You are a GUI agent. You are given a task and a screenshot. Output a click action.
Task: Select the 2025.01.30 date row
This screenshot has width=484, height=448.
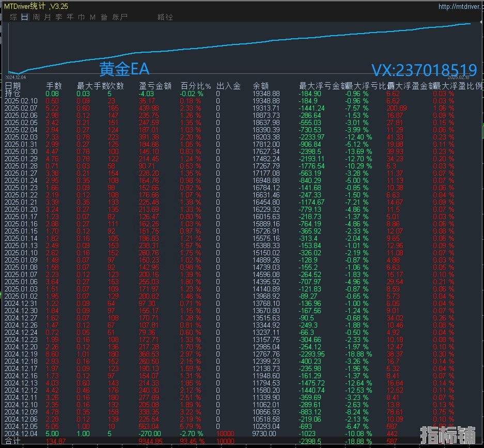(x=21, y=151)
